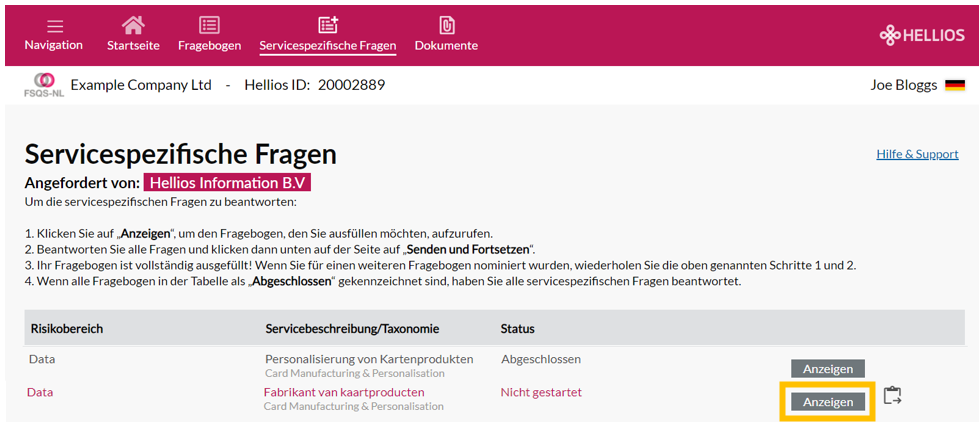979x422 pixels.
Task: Click Anzeigen for Fabrikant van kaartproducten
Action: pyautogui.click(x=827, y=401)
